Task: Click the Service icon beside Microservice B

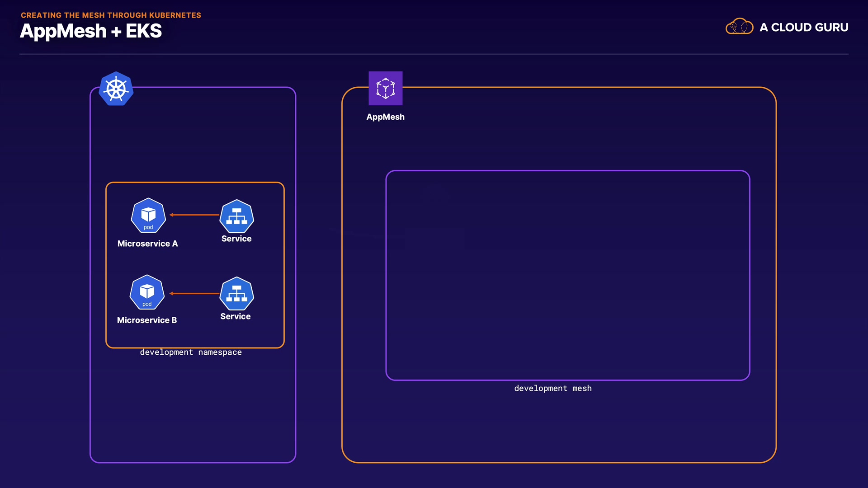Action: click(236, 294)
